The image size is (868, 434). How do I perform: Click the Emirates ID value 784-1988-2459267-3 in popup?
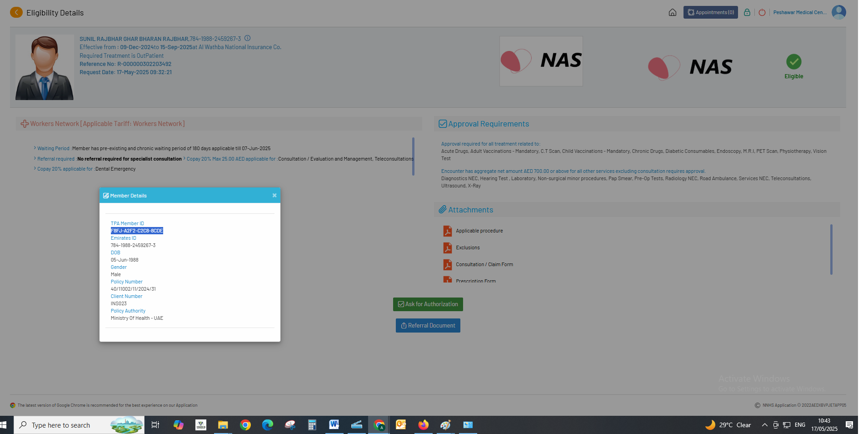(133, 245)
